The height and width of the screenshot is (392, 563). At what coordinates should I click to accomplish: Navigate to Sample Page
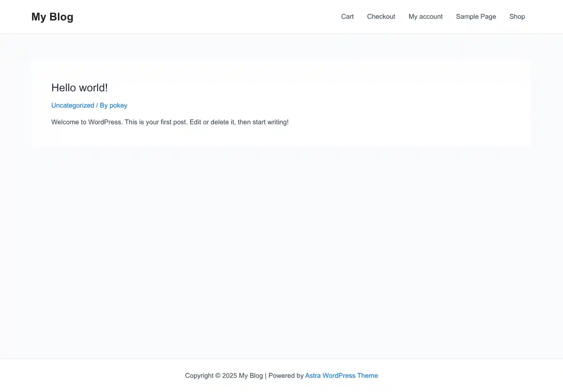click(x=476, y=17)
